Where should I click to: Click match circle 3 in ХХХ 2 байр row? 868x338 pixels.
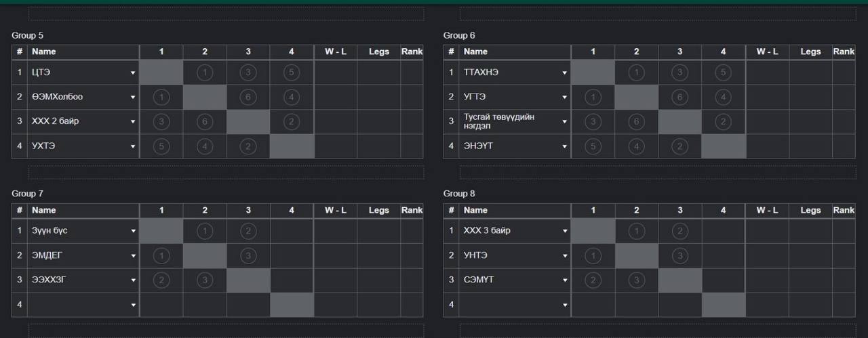161,122
